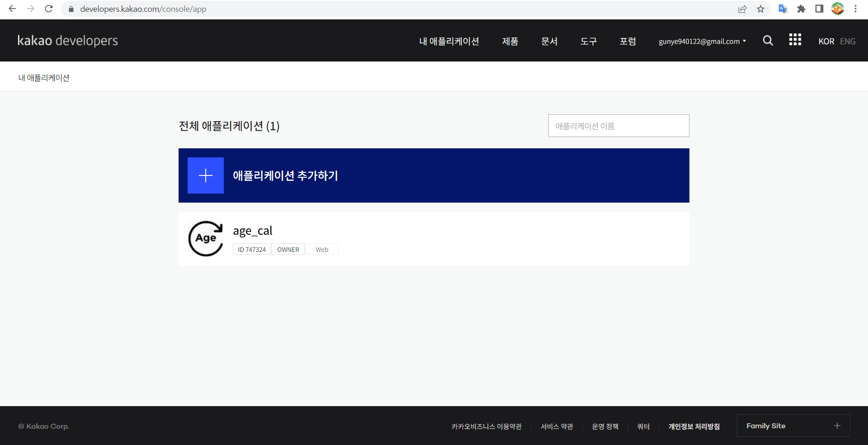This screenshot has height=445, width=868.
Task: Bookmark this page with star icon
Action: (x=761, y=9)
